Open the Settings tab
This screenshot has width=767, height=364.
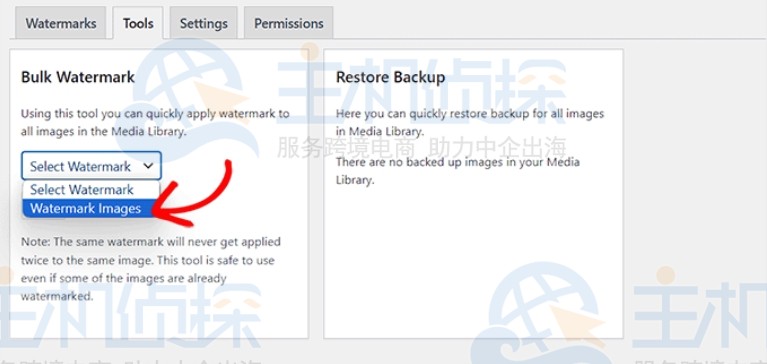coord(203,23)
